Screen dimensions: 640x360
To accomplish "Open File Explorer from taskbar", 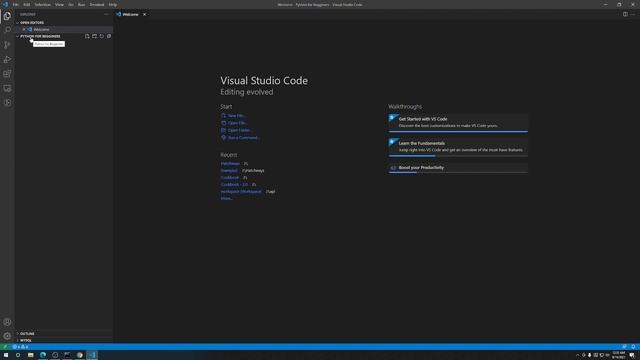I will coord(30,355).
